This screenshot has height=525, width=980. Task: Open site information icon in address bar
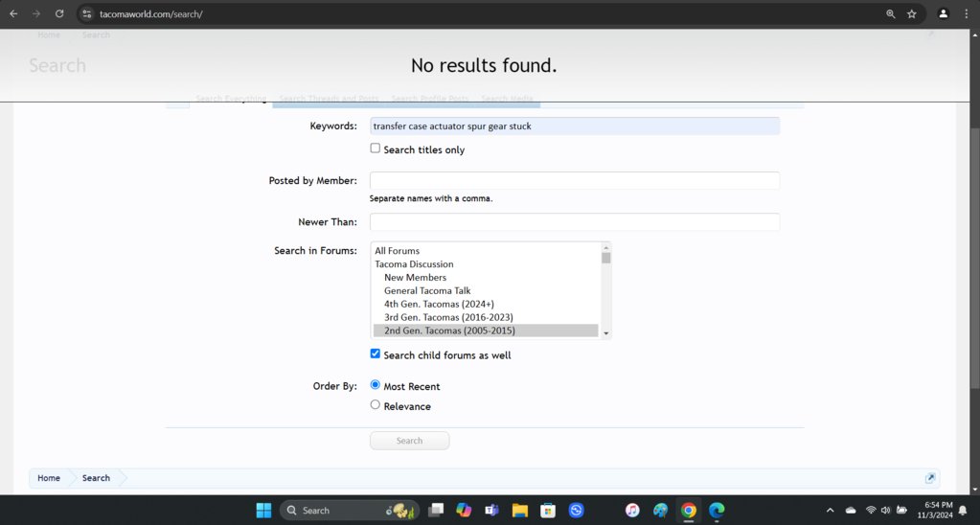click(87, 13)
